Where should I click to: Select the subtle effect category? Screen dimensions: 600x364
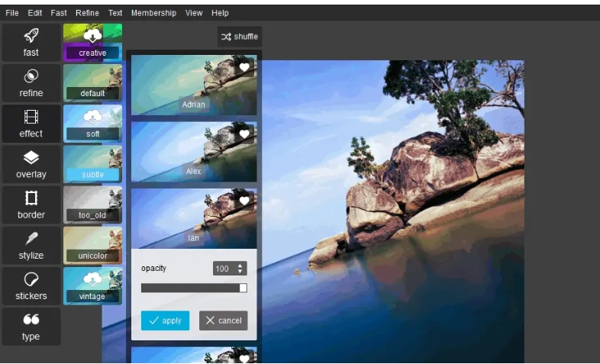point(92,164)
